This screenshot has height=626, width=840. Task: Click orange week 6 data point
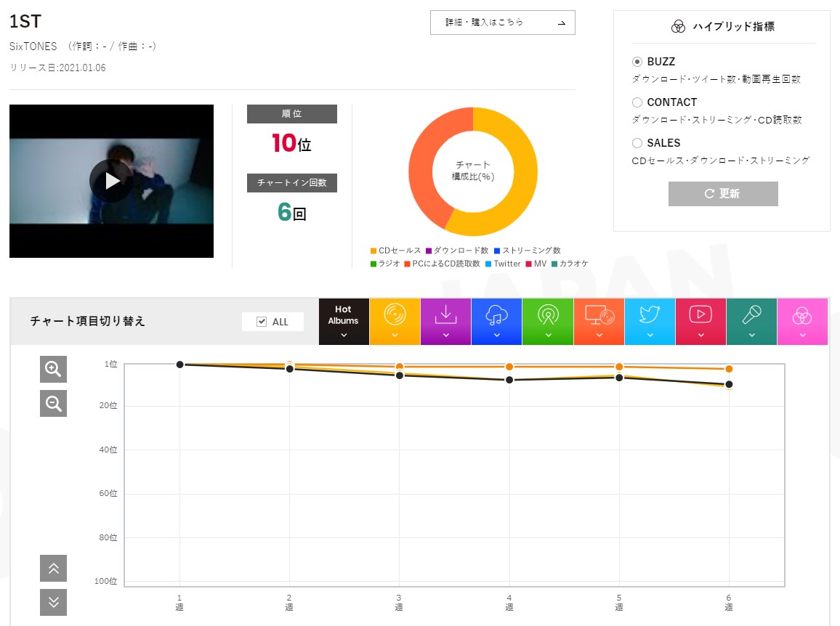point(729,369)
